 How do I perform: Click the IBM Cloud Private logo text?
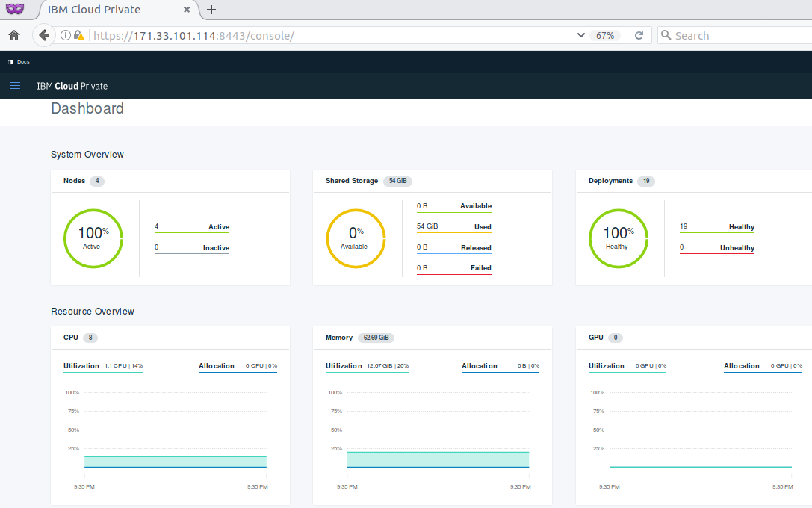[x=72, y=86]
